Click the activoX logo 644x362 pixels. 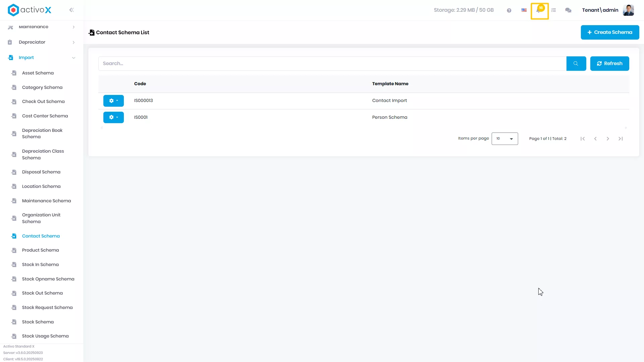pos(30,10)
